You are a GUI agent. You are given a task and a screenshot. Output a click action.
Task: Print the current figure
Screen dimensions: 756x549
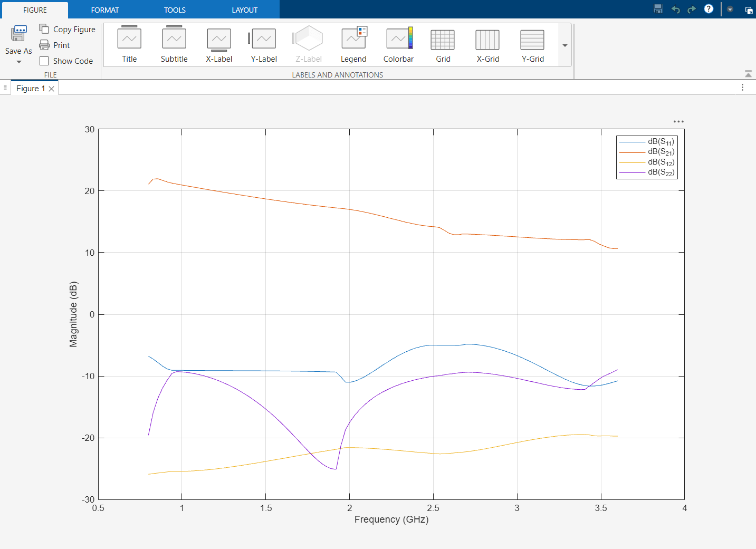(55, 45)
